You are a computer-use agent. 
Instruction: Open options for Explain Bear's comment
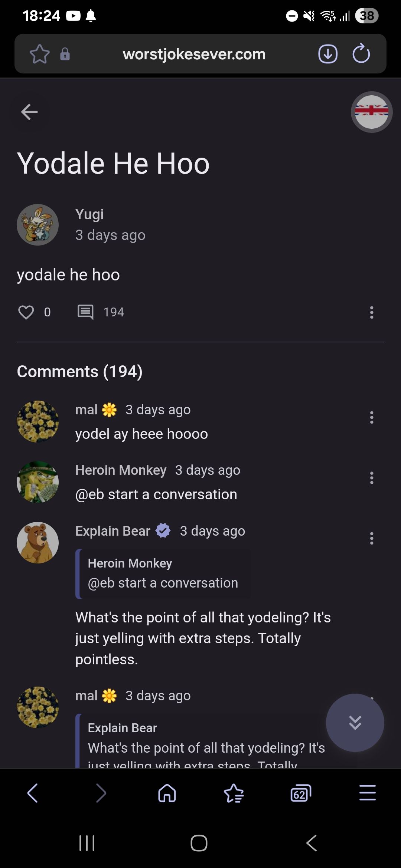(x=371, y=539)
